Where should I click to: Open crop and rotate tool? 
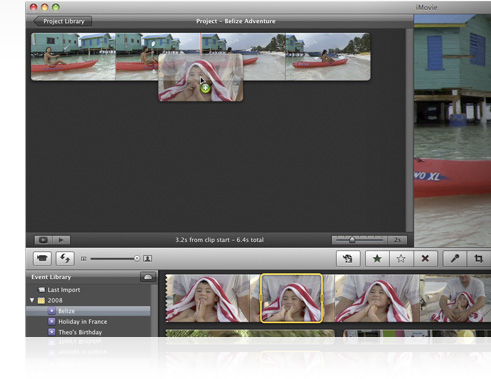click(479, 259)
